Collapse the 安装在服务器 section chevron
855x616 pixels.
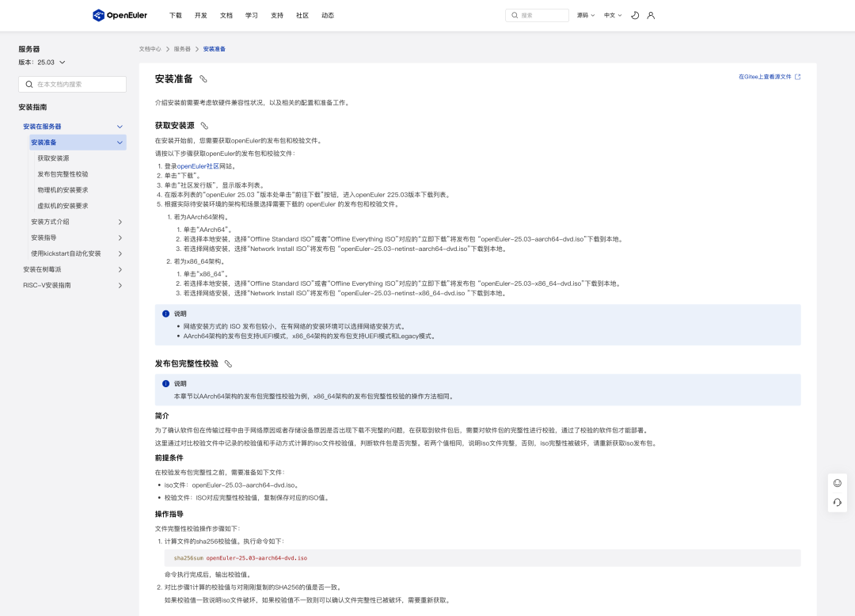tap(120, 127)
